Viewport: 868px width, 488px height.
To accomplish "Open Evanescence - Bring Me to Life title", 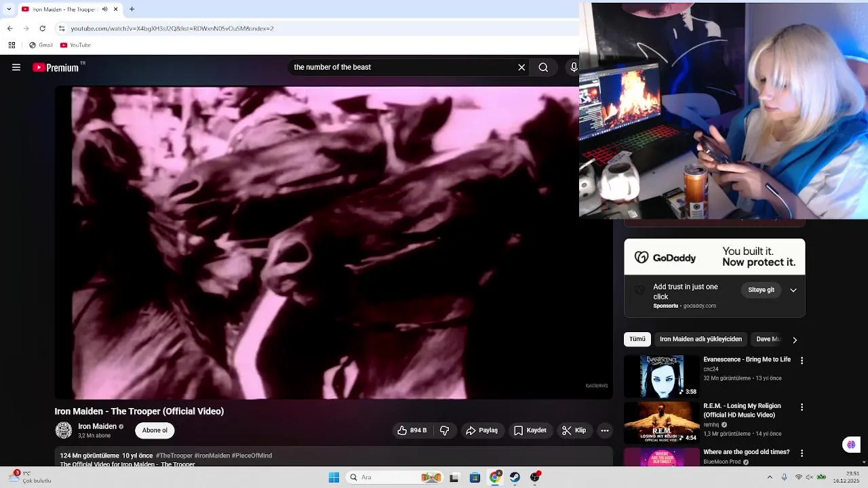I will click(x=747, y=359).
